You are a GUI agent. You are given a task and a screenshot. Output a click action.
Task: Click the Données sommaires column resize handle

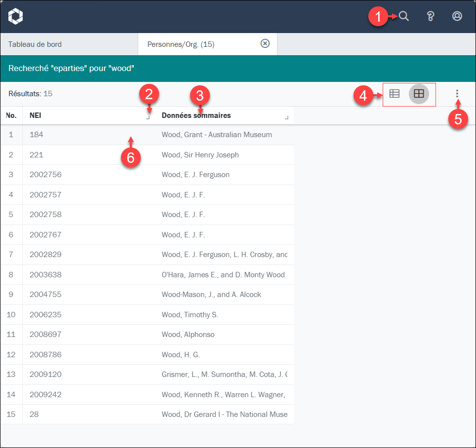pyautogui.click(x=286, y=118)
